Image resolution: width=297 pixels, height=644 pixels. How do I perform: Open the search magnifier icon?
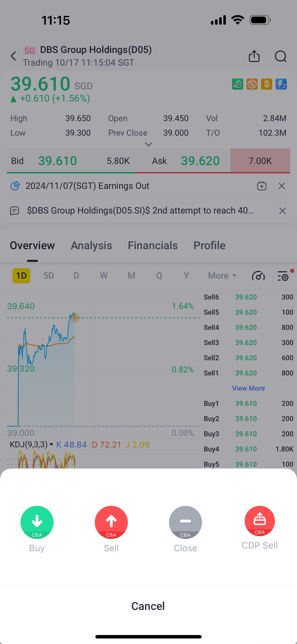281,56
